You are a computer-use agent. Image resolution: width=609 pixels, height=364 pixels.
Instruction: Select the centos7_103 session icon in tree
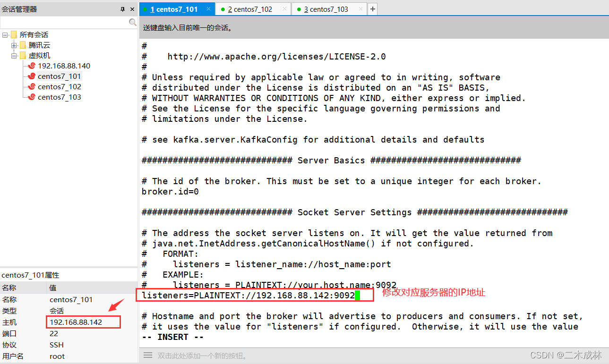(32, 97)
